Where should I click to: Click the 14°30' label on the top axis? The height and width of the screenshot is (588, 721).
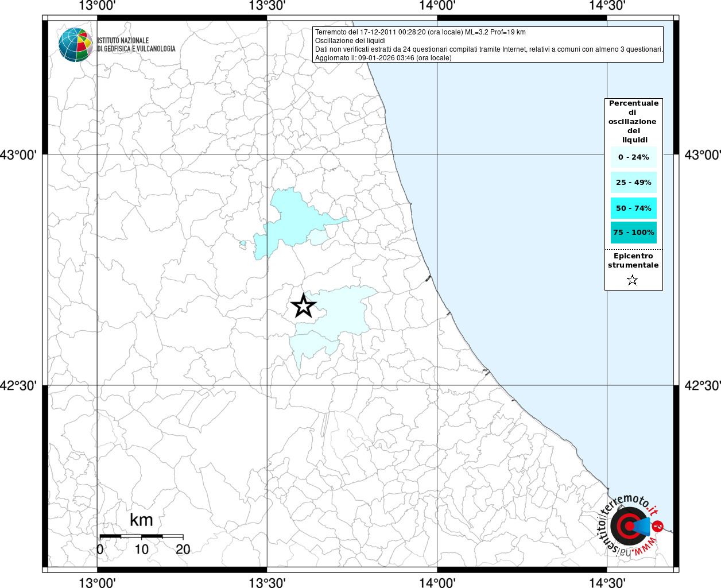pyautogui.click(x=607, y=6)
